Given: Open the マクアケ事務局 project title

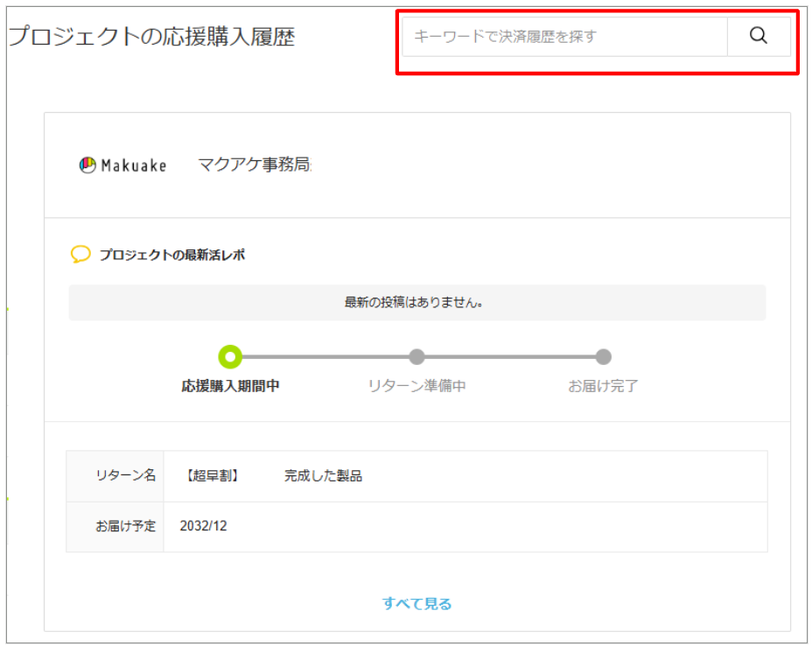Looking at the screenshot, I should point(255,165).
